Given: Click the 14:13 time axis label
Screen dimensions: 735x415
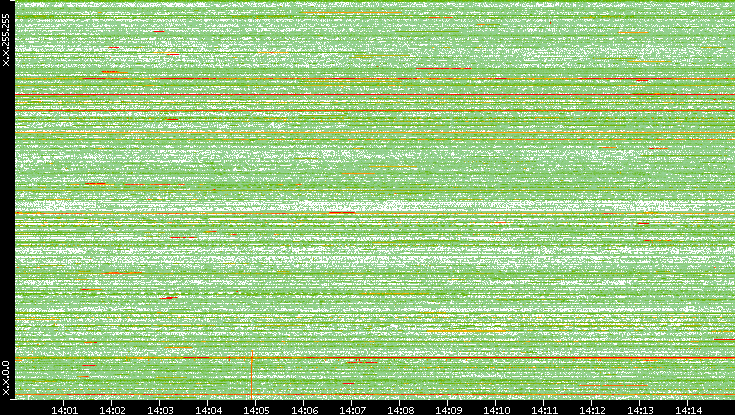Looking at the screenshot, I should point(641,410).
